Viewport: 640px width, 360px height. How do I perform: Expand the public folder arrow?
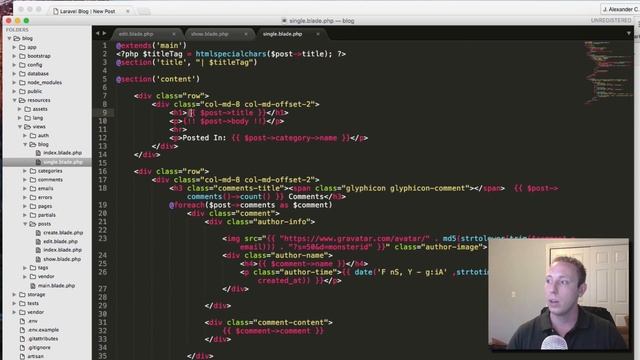pyautogui.click(x=14, y=91)
